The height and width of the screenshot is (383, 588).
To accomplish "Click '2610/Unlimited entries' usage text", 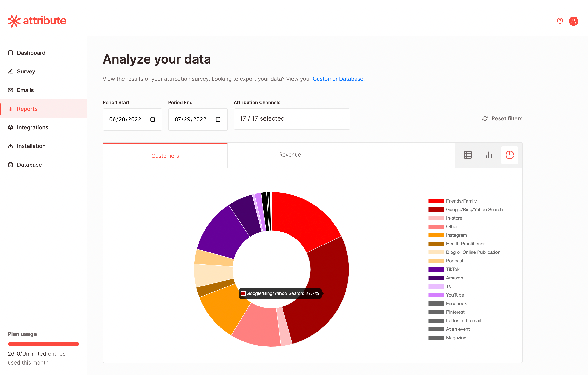I will [x=37, y=354].
